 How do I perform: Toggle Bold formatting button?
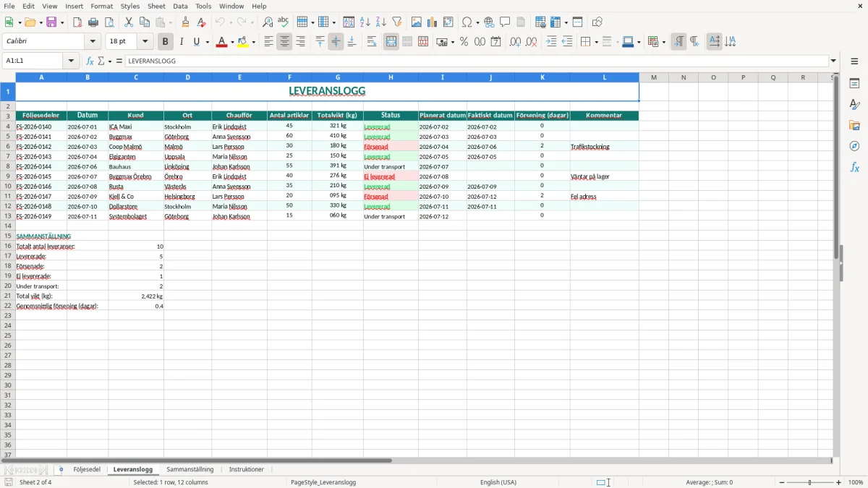point(165,42)
